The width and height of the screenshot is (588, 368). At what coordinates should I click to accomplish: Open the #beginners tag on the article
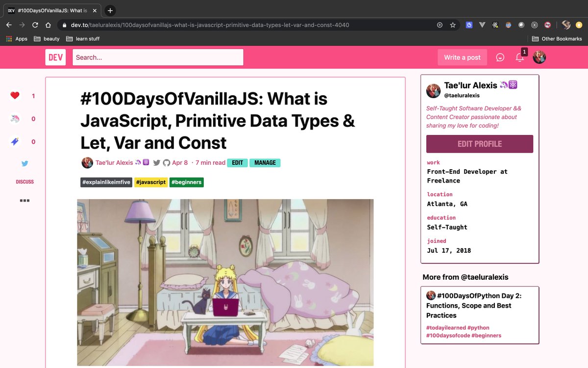(x=186, y=182)
